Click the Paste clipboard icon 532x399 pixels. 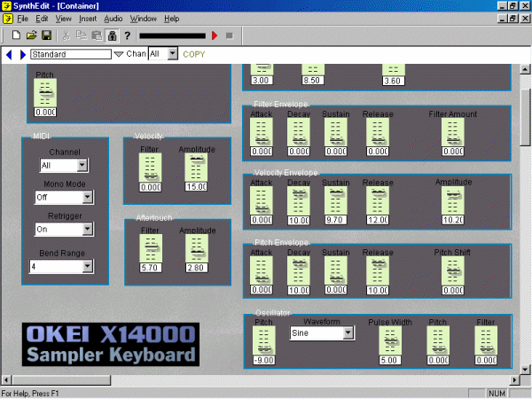(97, 35)
